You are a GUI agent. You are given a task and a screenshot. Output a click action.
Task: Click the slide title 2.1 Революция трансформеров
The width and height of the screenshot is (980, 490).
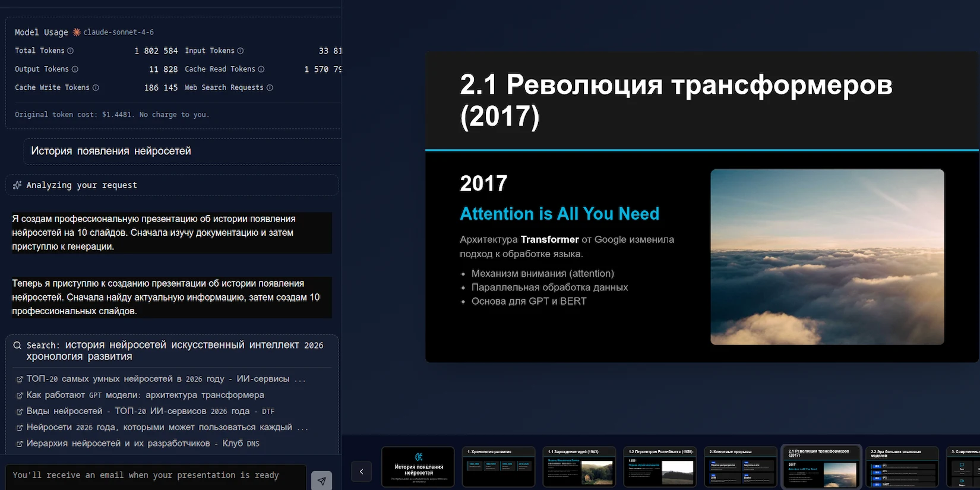tap(676, 100)
